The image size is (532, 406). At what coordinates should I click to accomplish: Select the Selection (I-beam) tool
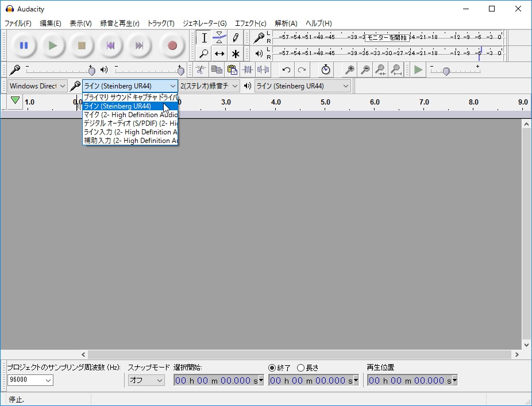click(x=204, y=38)
